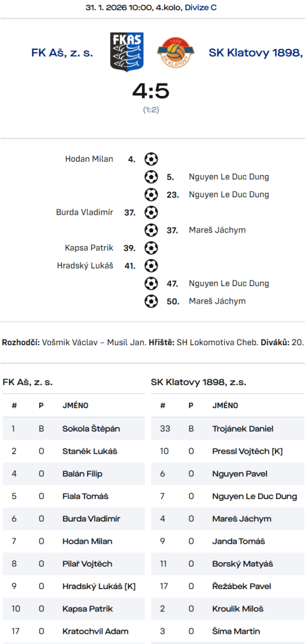Click the goal ball icon at minute 50
The image size is (305, 644).
tap(151, 301)
